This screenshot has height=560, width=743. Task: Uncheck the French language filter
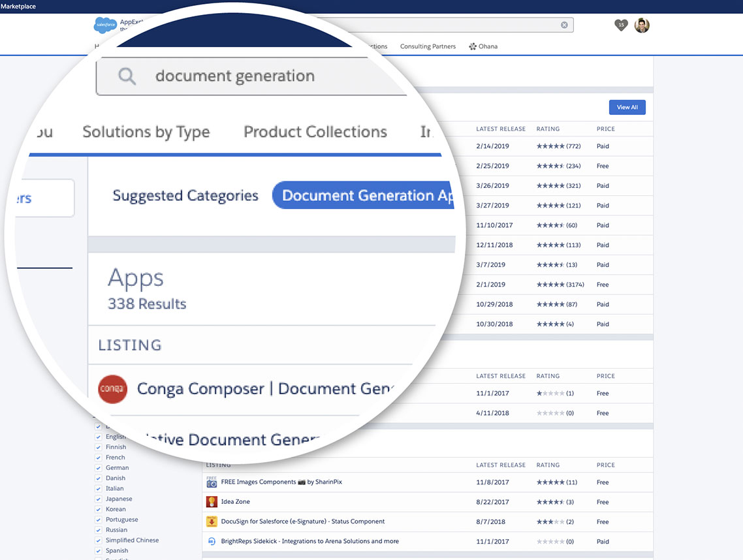pyautogui.click(x=99, y=457)
